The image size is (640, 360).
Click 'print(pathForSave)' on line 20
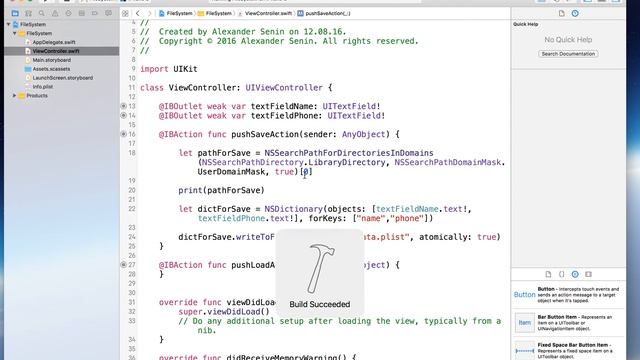(x=221, y=190)
